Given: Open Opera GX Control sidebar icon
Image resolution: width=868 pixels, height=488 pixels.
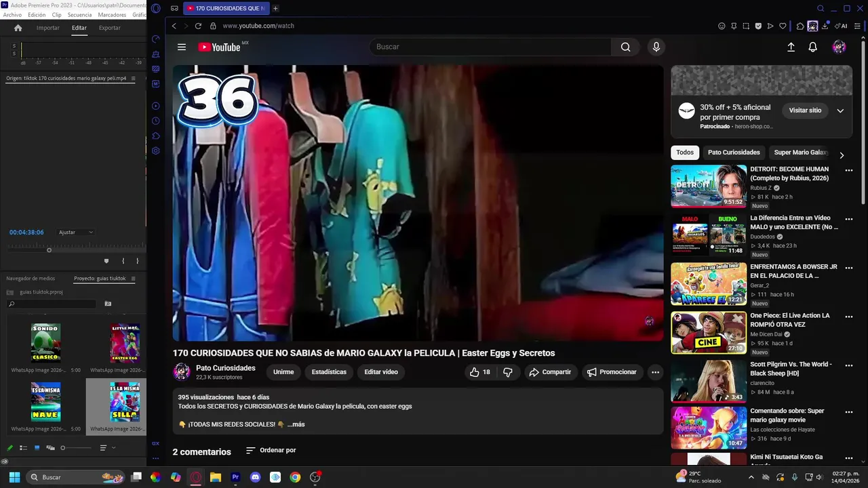Looking at the screenshot, I should [156, 39].
